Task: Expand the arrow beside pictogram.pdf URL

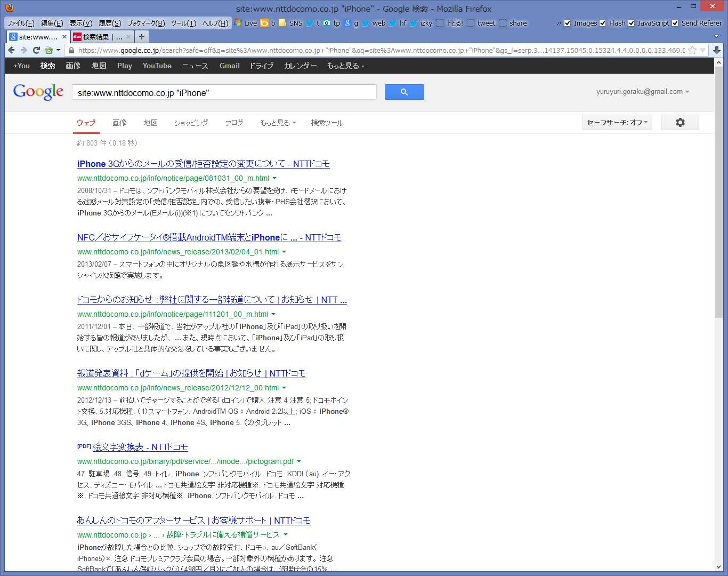Action: coord(299,461)
